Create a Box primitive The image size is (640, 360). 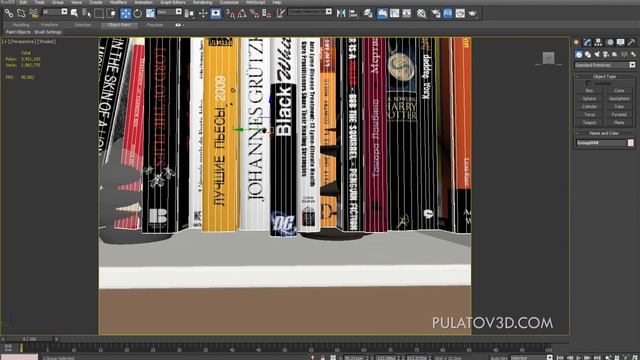tap(589, 91)
